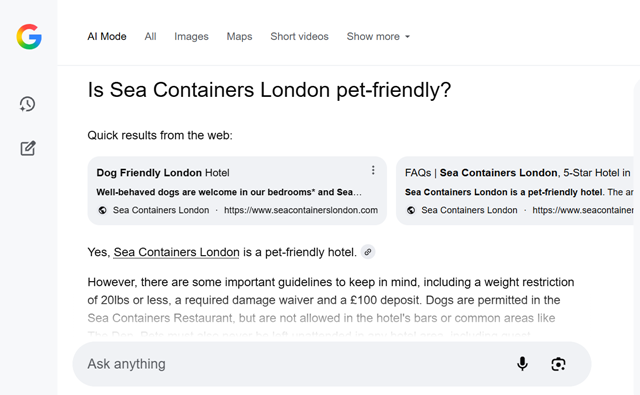Open the Sea Containers London underlined link
Screen dimensions: 640x395
176,252
